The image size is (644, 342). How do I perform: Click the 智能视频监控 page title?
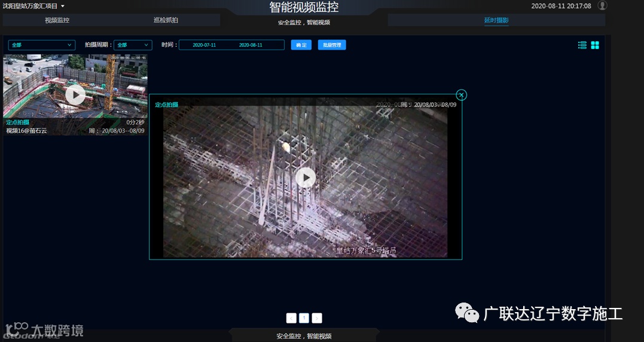[x=304, y=7]
